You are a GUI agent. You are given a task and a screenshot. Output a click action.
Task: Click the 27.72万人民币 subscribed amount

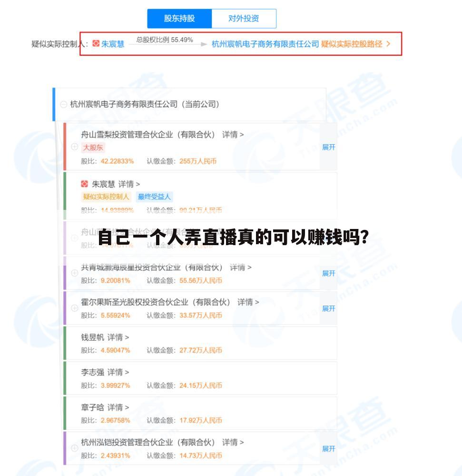point(200,350)
